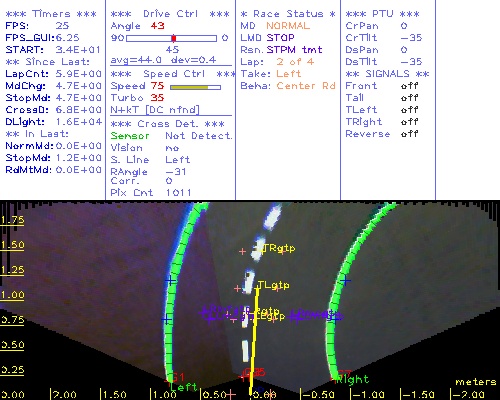Click the green Left lane label
The height and width of the screenshot is (400, 500).
[x=183, y=387]
